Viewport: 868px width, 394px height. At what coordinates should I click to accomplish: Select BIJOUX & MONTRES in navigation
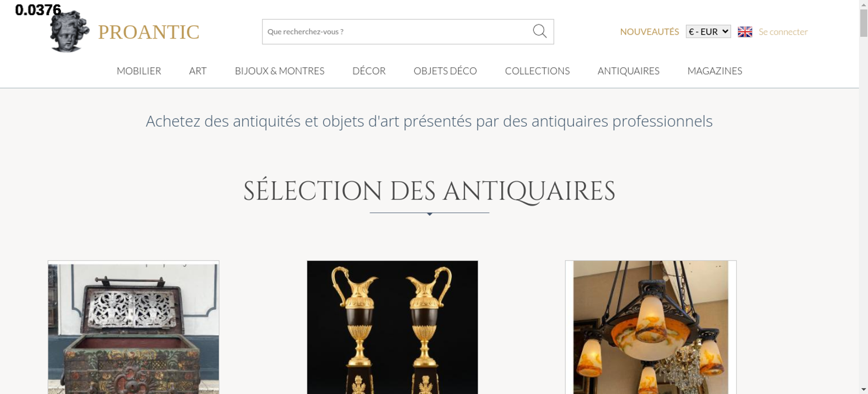[x=279, y=71]
